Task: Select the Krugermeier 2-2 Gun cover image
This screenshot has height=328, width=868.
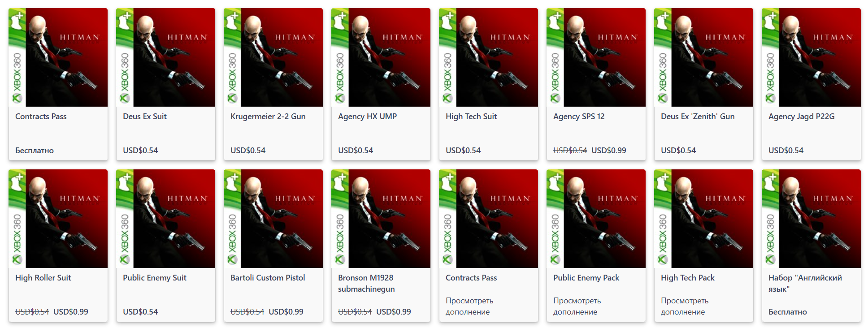Action: pos(273,57)
